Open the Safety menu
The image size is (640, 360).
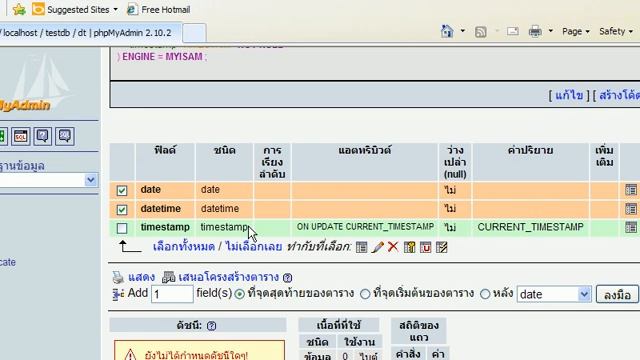[616, 31]
